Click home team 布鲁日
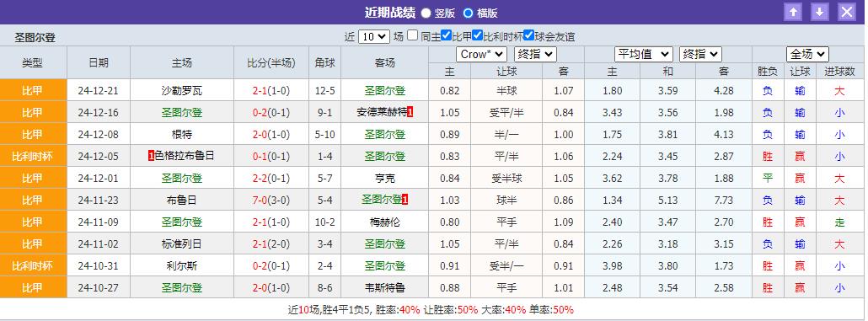This screenshot has height=321, width=868. click(x=181, y=201)
